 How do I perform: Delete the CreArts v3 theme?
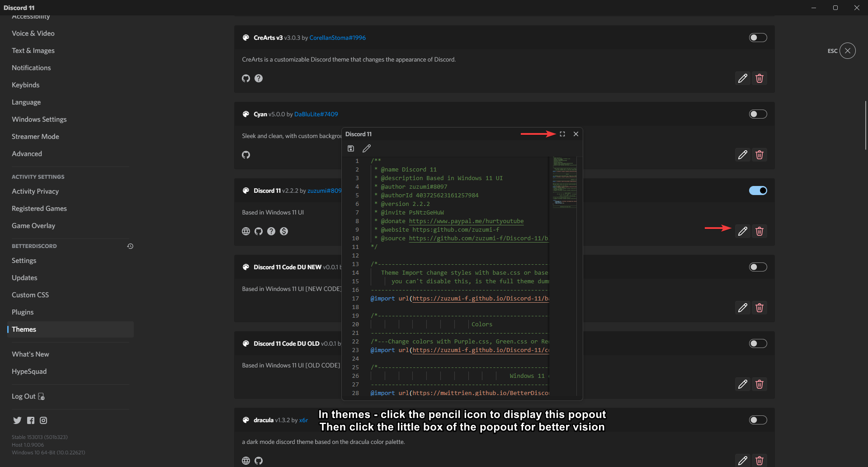pyautogui.click(x=759, y=78)
